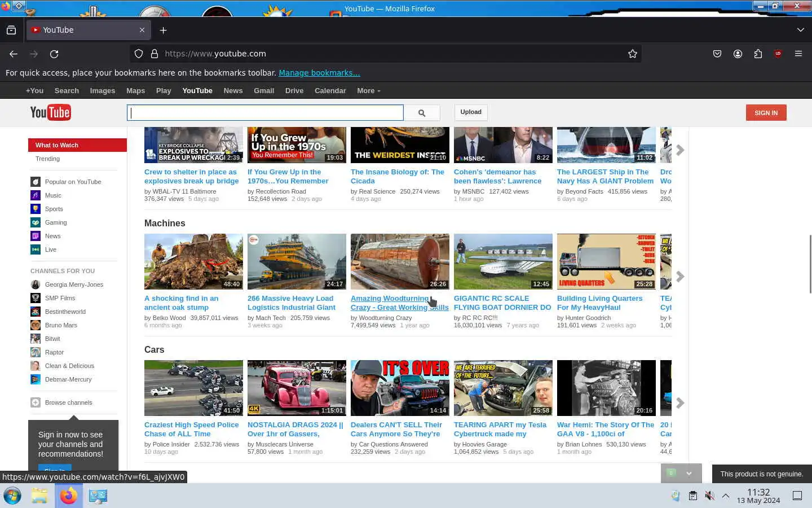Screen dimensions: 812x508
Task: Open the Extensions puzzle icon
Action: pyautogui.click(x=758, y=54)
